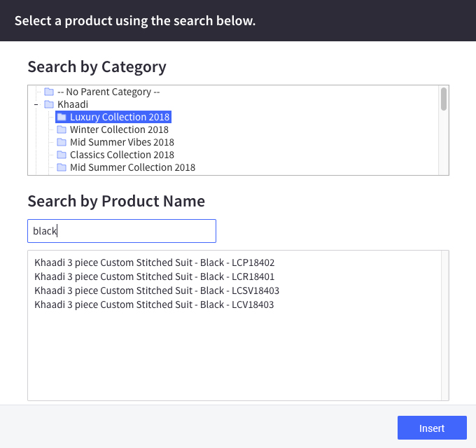
Task: Focus the product name search field
Action: [122, 231]
